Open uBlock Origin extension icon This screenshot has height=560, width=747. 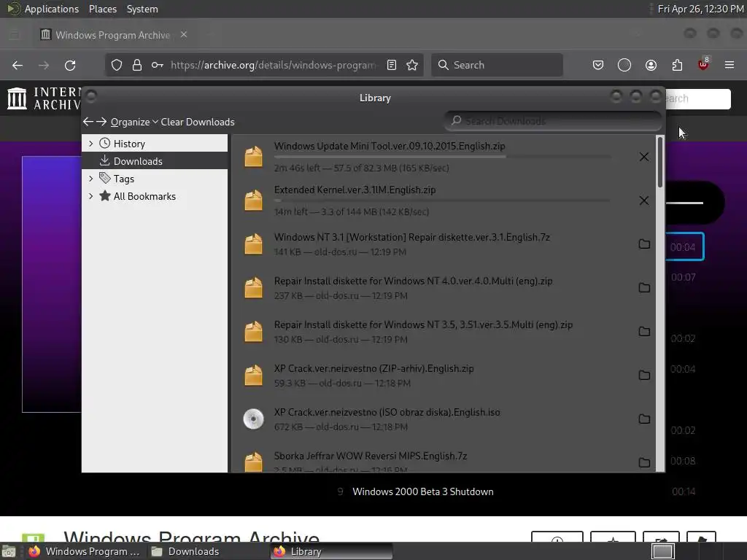click(x=703, y=64)
